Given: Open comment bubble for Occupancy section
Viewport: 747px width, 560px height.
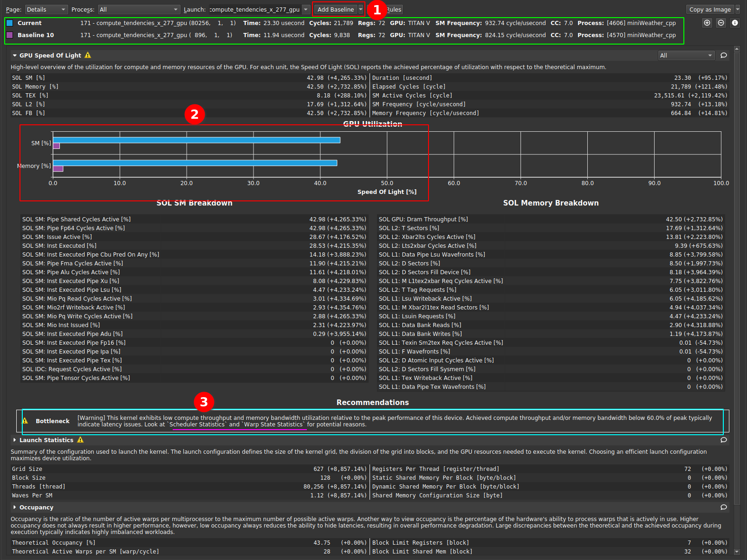Looking at the screenshot, I should 723,507.
